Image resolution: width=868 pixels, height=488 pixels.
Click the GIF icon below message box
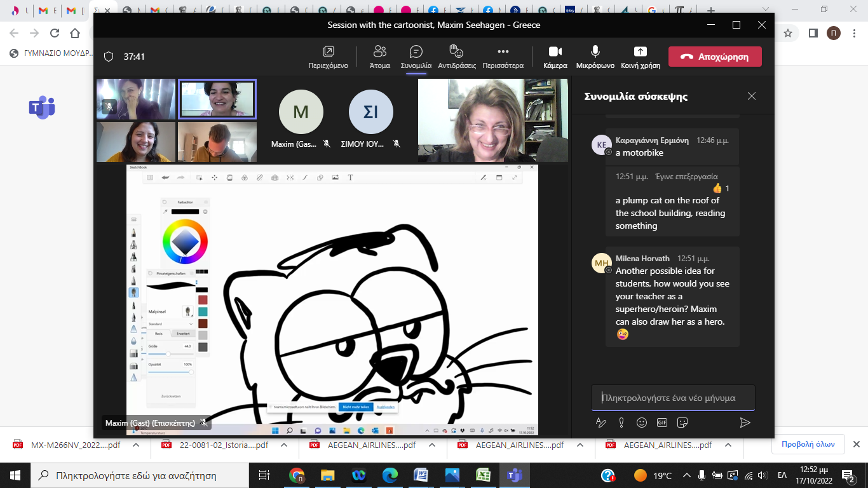(x=662, y=423)
